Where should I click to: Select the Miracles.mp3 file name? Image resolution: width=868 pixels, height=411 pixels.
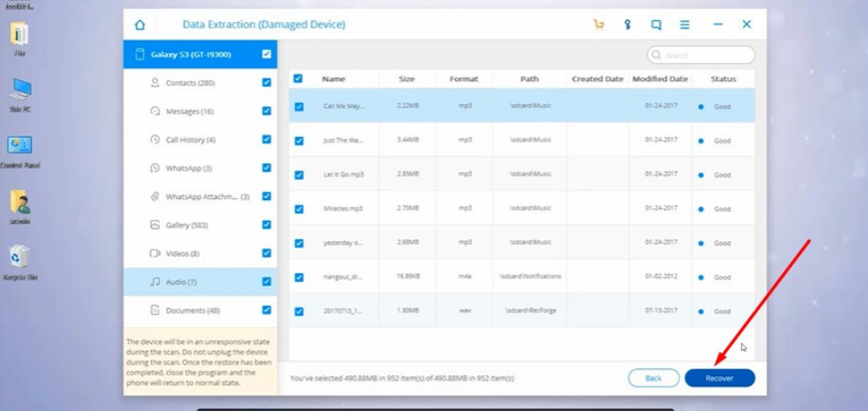pyautogui.click(x=344, y=208)
